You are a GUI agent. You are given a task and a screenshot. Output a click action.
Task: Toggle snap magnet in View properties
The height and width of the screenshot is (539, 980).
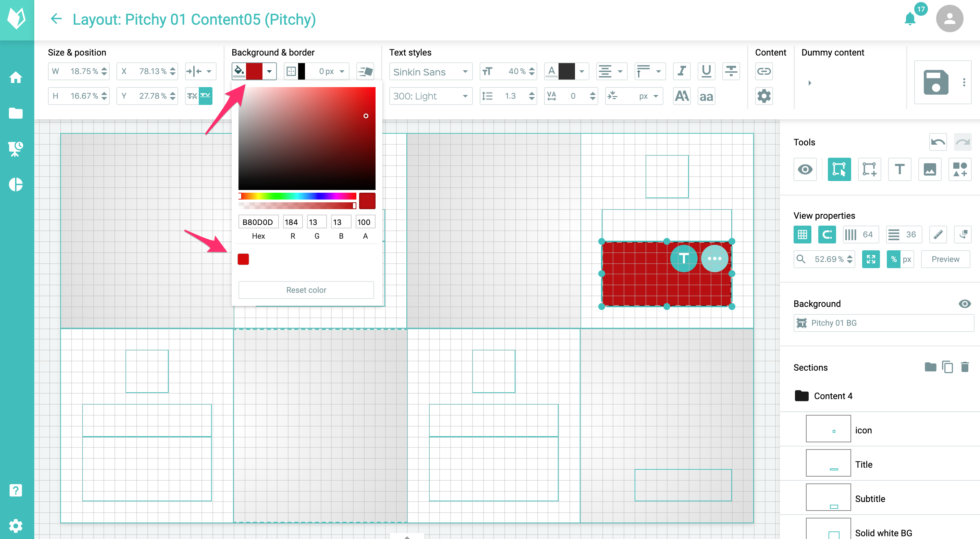[827, 235]
